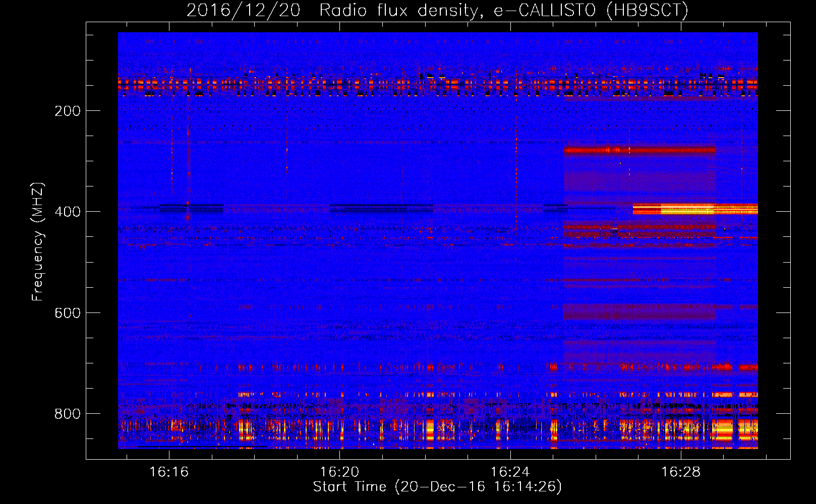Image resolution: width=816 pixels, height=504 pixels.
Task: Click the 800 frequency tick label
Action: [68, 414]
